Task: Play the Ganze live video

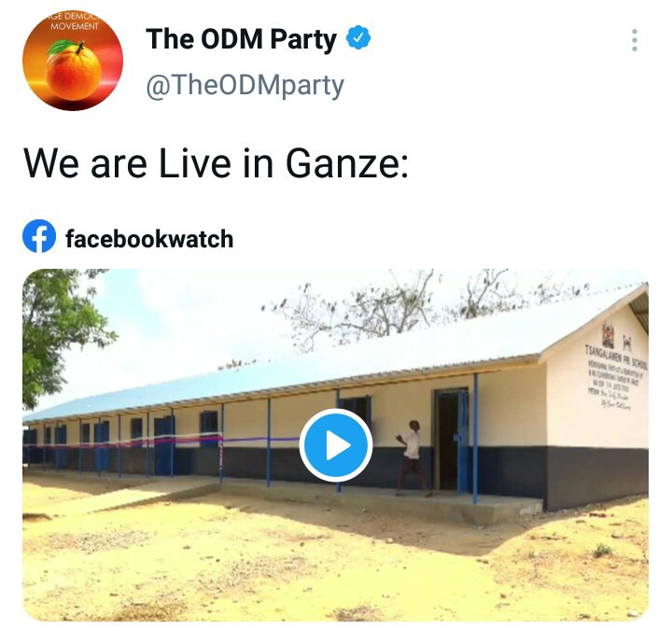Action: (x=336, y=445)
